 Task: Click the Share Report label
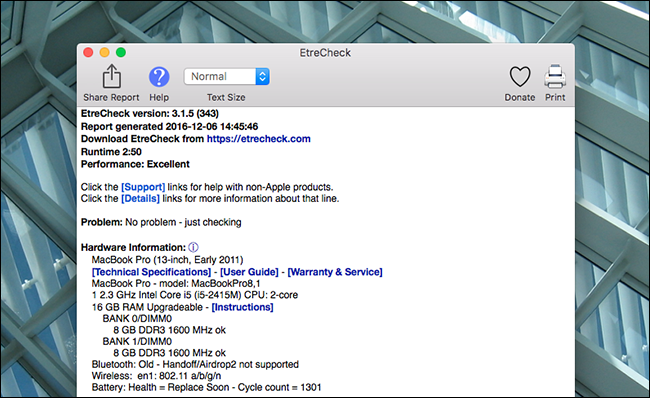point(111,97)
